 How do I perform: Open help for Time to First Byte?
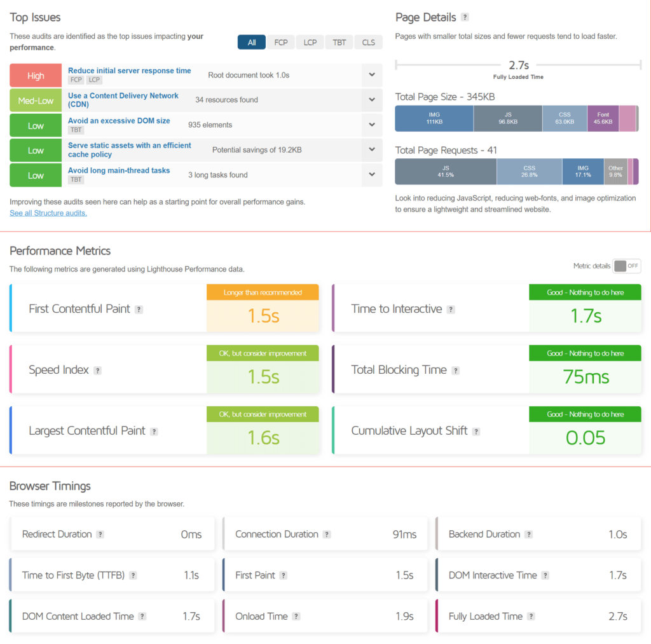(x=133, y=575)
